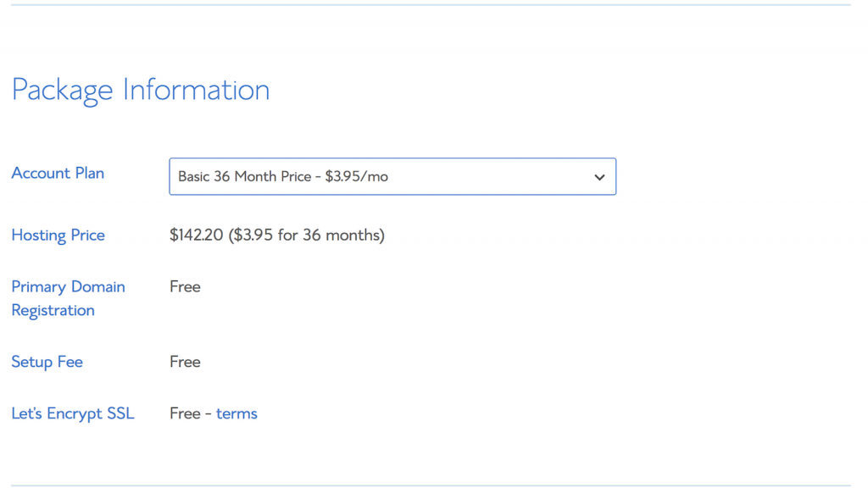Click the $3.95/mo price in the dropdown
Screen dimensions: 868x493
[357, 177]
